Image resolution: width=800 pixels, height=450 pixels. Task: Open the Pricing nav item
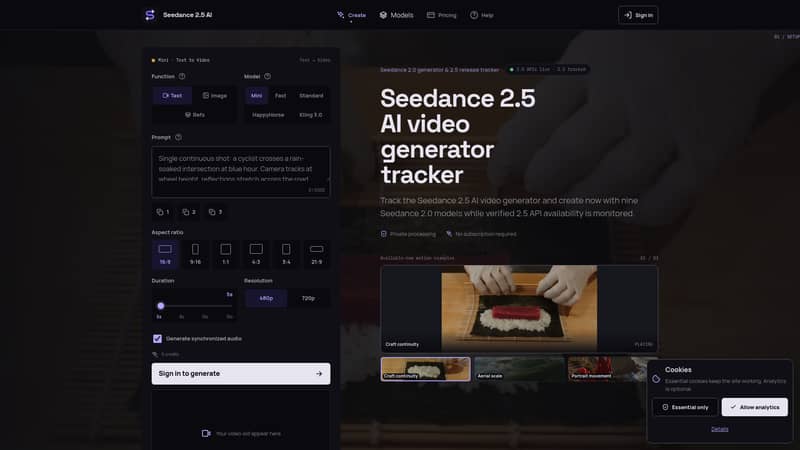pos(442,15)
